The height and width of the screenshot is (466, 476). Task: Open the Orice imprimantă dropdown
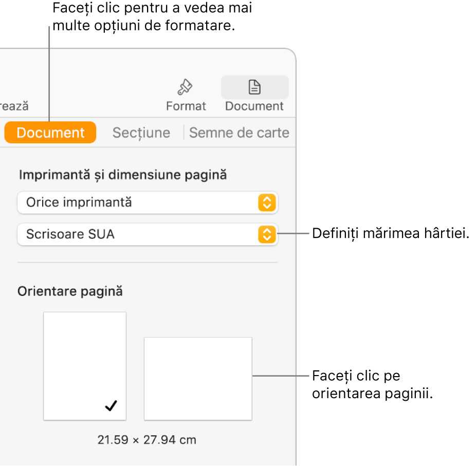click(x=147, y=202)
